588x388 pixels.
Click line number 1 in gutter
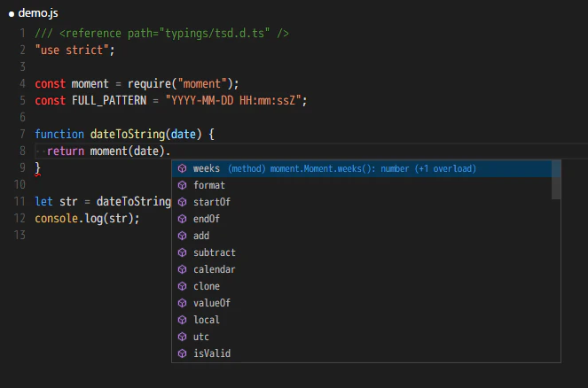(22, 34)
